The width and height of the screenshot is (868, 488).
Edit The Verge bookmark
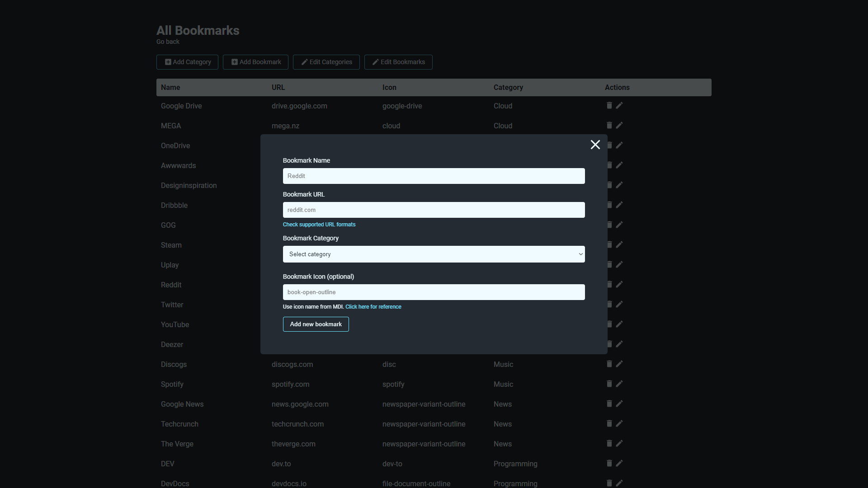pyautogui.click(x=619, y=443)
